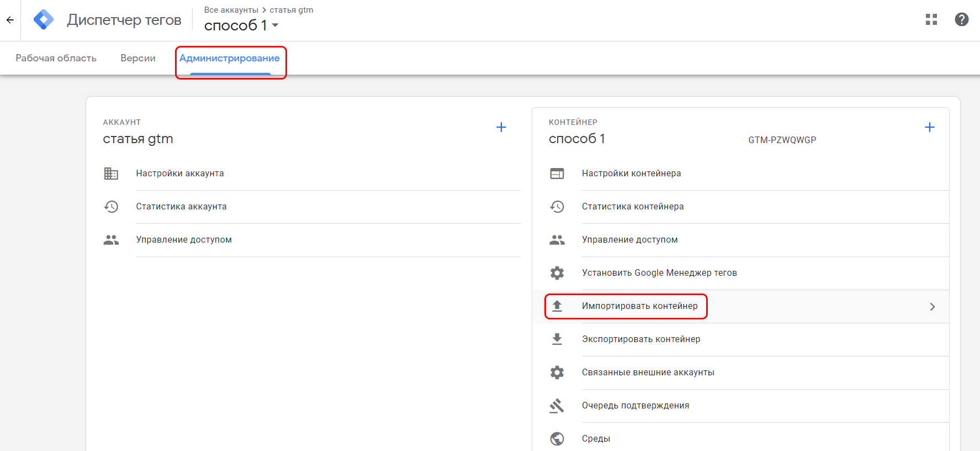Viewport: 980px width, 451px height.
Task: Click the import container upload icon
Action: pyautogui.click(x=557, y=306)
